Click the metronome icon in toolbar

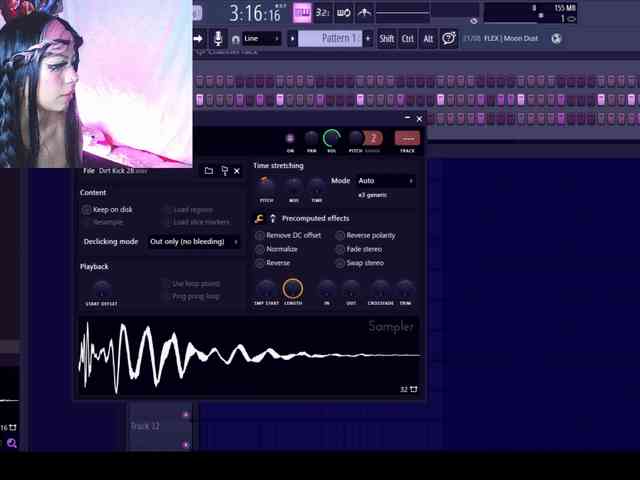[x=364, y=13]
